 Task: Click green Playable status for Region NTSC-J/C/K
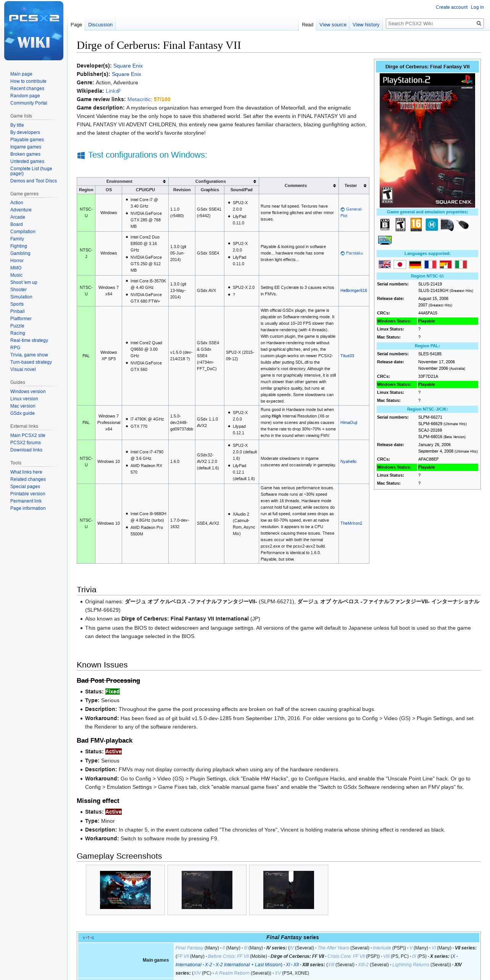448,467
